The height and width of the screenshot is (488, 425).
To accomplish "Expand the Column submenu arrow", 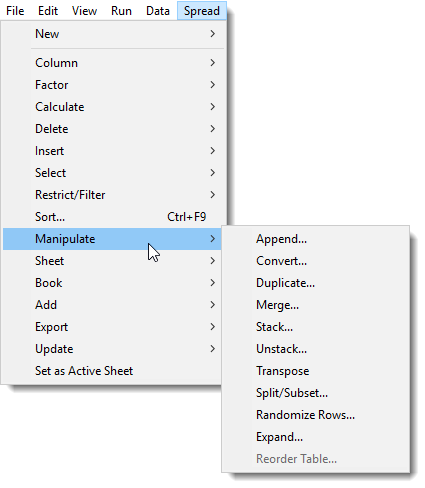I will tap(212, 63).
